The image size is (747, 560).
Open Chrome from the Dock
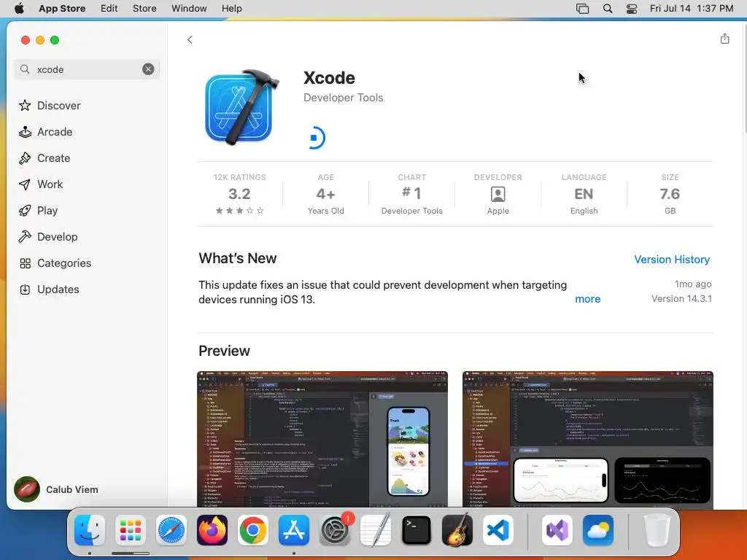(253, 529)
